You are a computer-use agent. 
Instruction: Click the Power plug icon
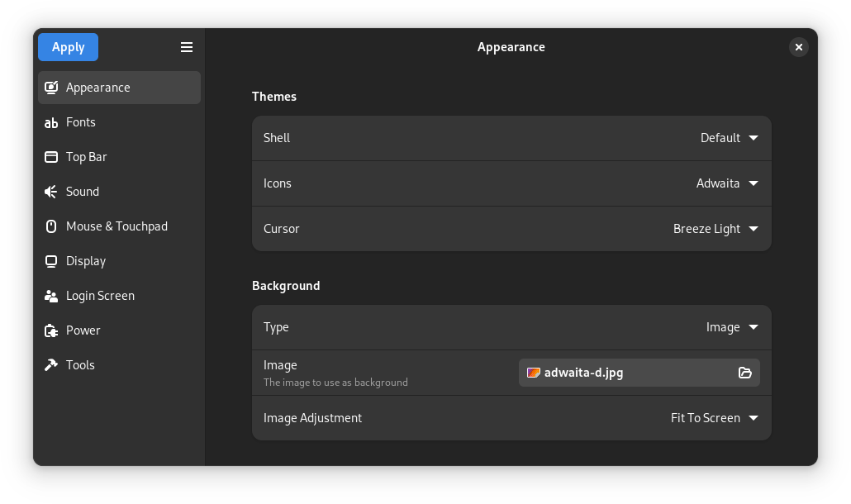tap(51, 330)
